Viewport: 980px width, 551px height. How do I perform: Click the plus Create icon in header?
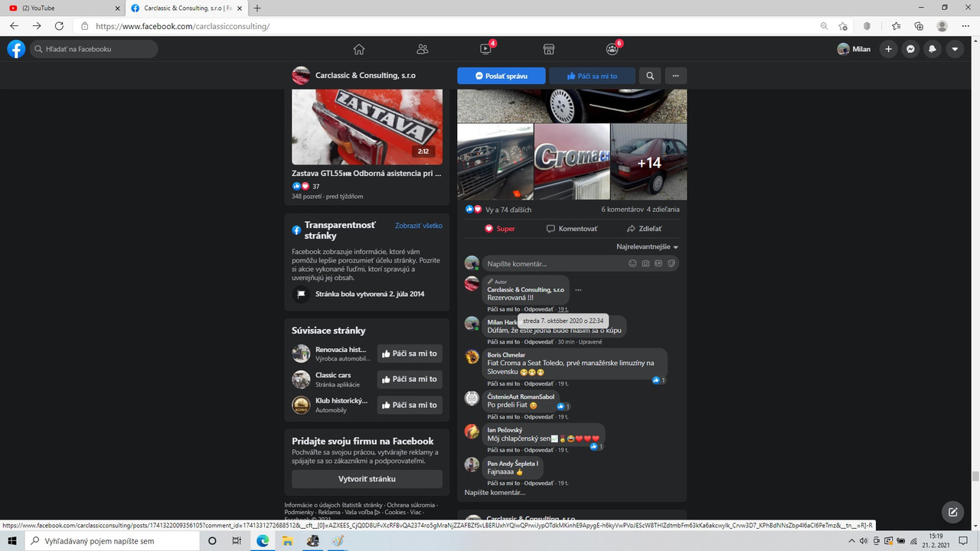point(888,49)
